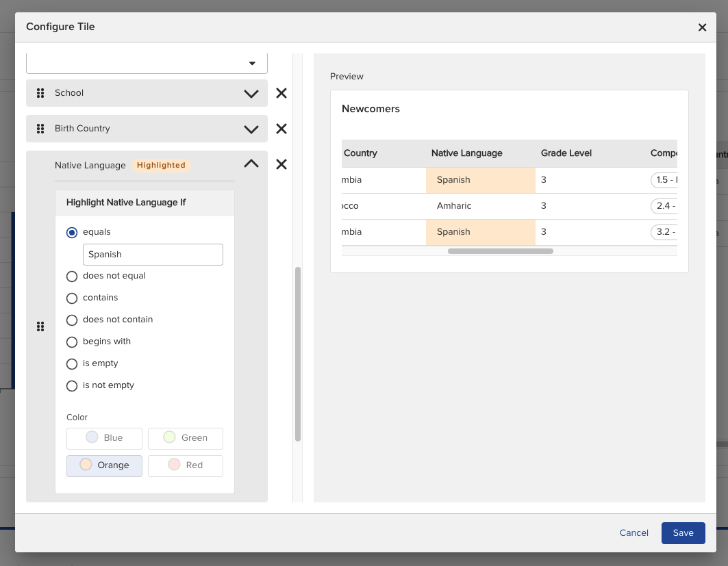Viewport: 728px width, 566px height.
Task: Expand the School column settings
Action: pos(251,94)
